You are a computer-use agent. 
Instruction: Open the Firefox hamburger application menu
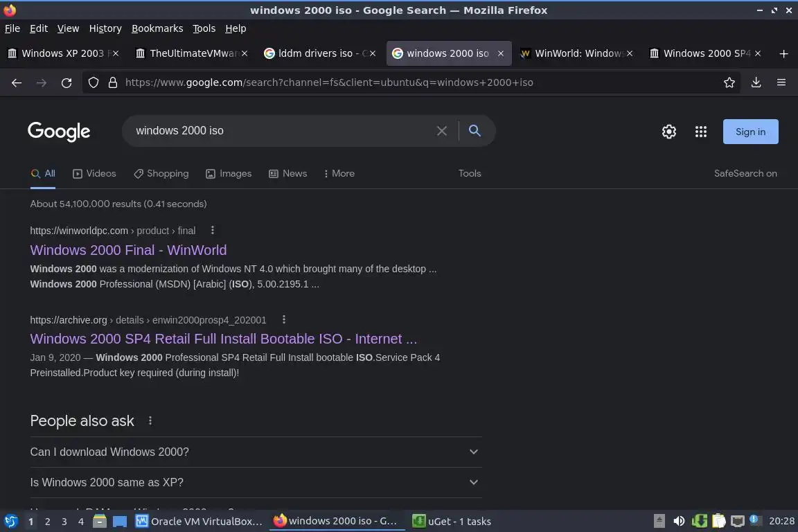pyautogui.click(x=781, y=82)
